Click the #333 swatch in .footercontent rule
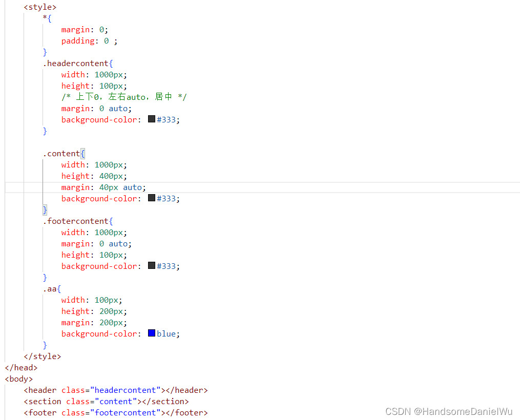This screenshot has width=520, height=420. click(151, 266)
